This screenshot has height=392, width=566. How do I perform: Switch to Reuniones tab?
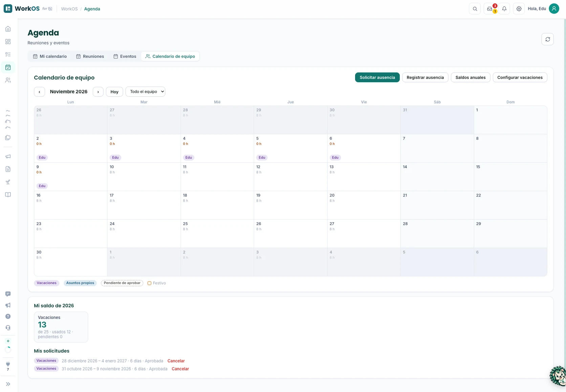coord(90,56)
